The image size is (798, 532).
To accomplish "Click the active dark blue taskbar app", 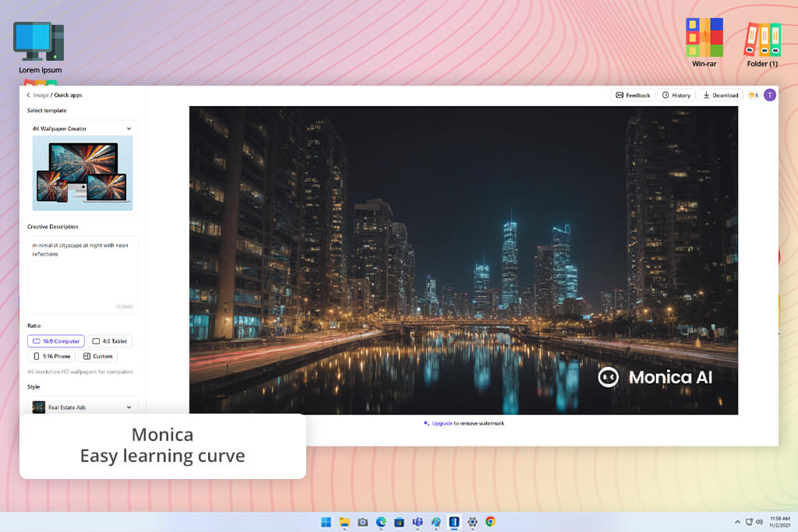I will (454, 522).
